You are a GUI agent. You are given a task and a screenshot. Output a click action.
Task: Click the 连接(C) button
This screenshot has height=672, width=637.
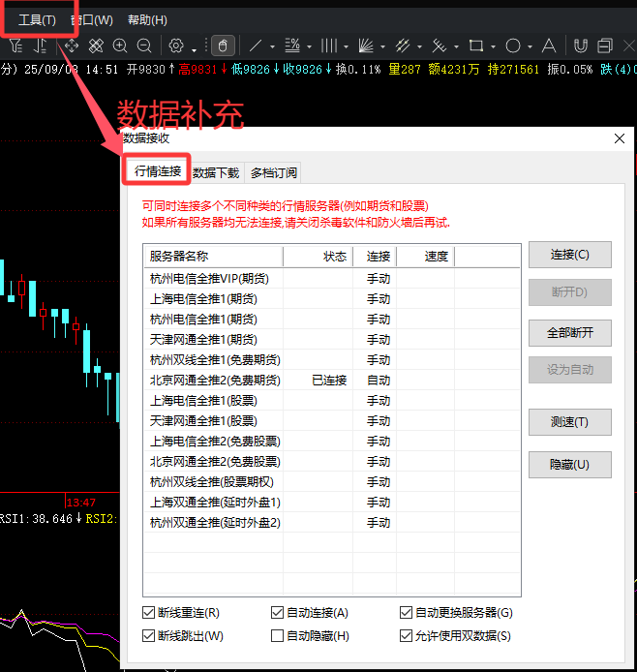tap(569, 255)
